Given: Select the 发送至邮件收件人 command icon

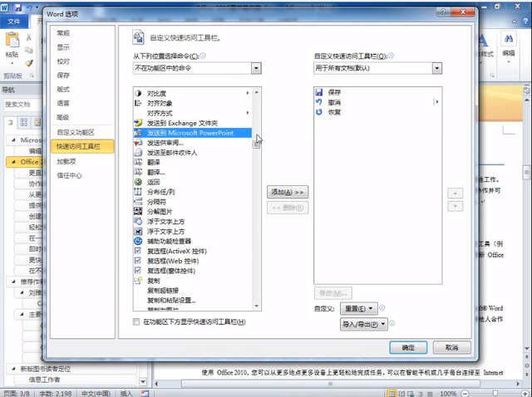Looking at the screenshot, I should tap(139, 153).
